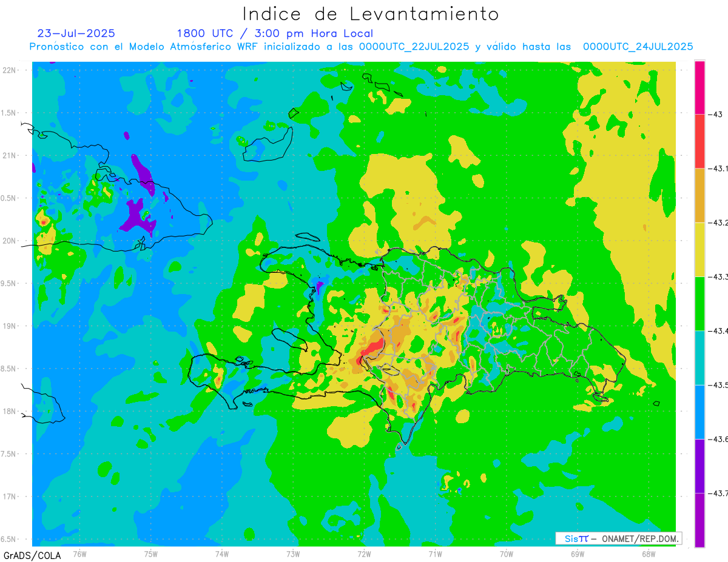
Task: Click the '17N' latitude label
Action: point(10,497)
